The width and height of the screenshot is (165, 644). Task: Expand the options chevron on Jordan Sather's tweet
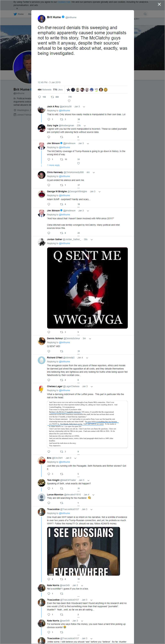coord(92,239)
